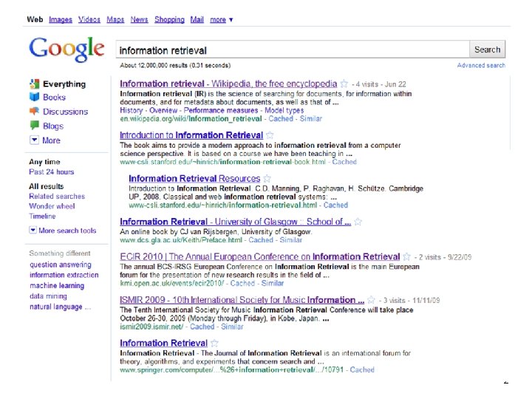Open the Wikipedia Information retrieval result
Image resolution: width=532 pixels, height=399 pixels.
[228, 83]
